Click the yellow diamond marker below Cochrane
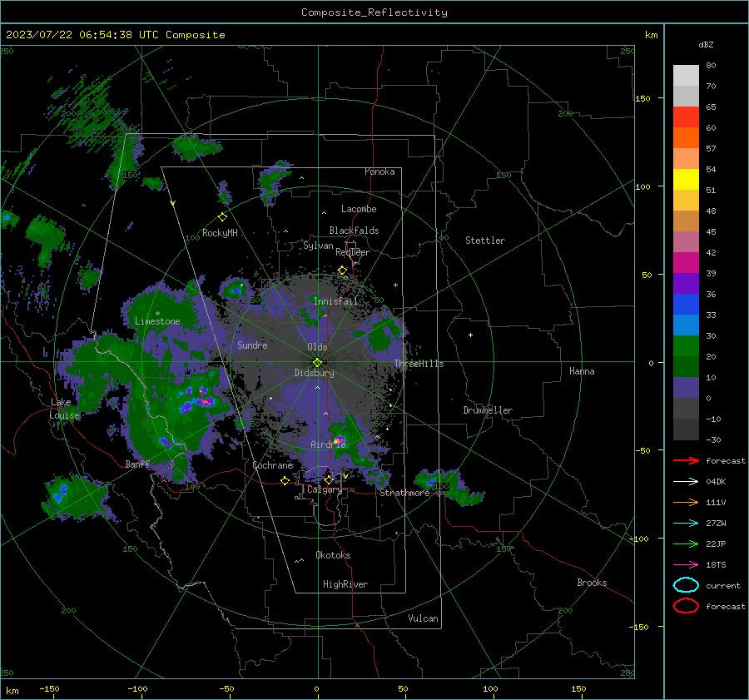749x700 pixels. coord(285,481)
